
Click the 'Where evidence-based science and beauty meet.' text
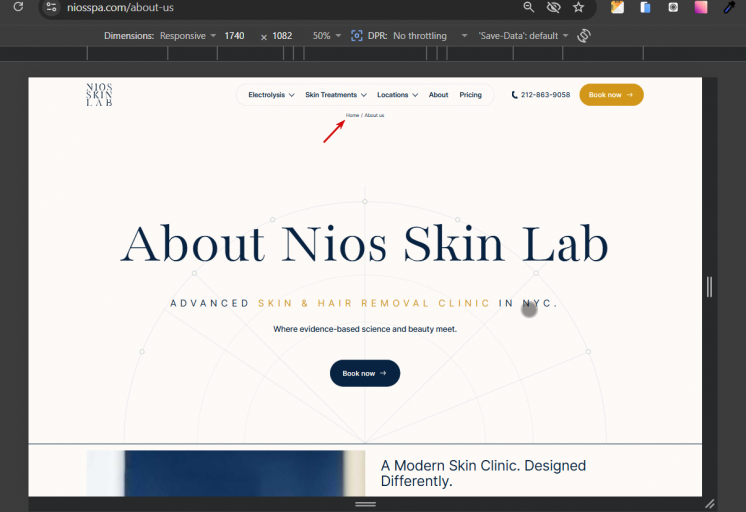tap(365, 329)
